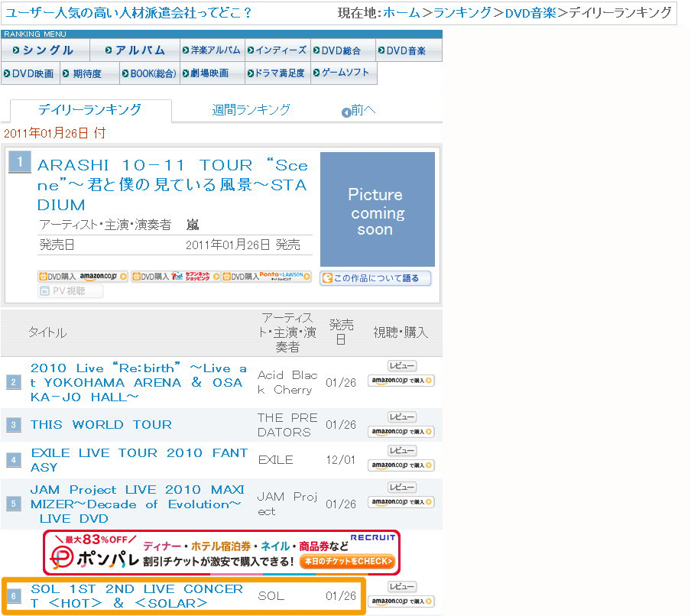Open the ARASHI 10-11 TOUR Scene title
This screenshot has height=616, width=691.
click(172, 185)
